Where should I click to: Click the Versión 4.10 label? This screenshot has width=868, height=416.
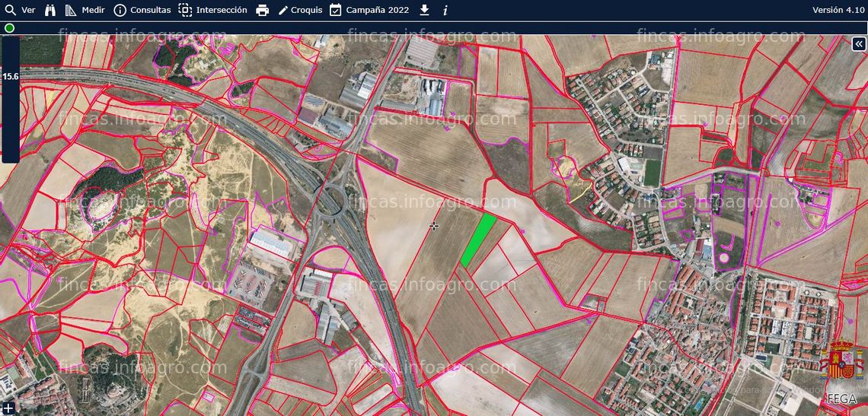[x=838, y=10]
